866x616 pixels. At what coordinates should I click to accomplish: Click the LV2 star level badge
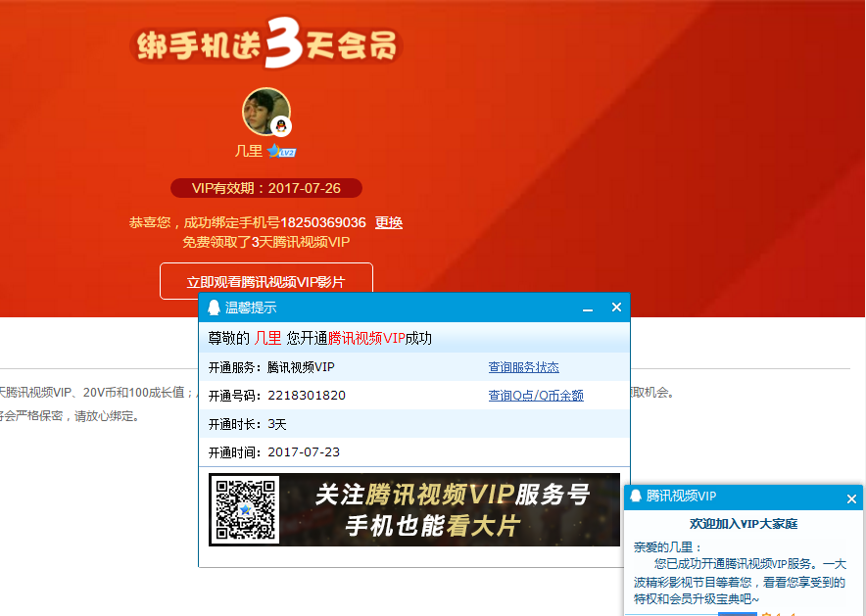(x=282, y=151)
